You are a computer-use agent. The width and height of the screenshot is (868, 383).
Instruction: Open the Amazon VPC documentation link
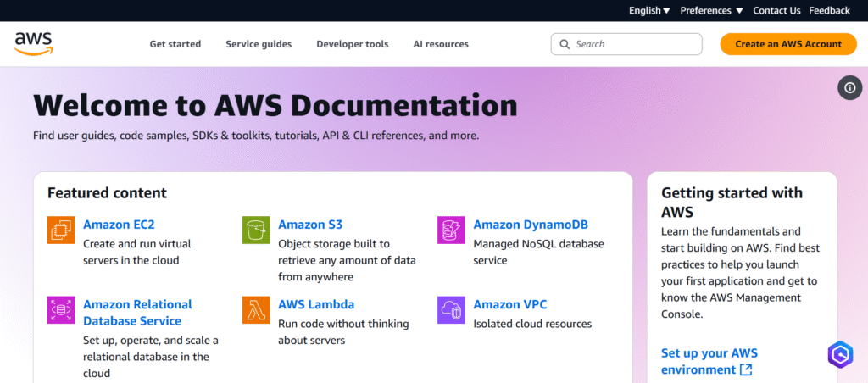point(509,304)
